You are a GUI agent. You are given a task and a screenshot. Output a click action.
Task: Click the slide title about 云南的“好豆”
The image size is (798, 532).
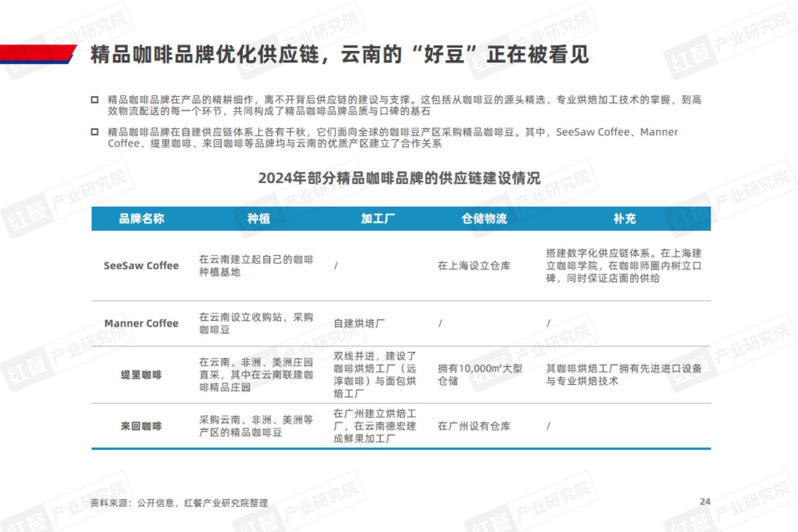pyautogui.click(x=339, y=55)
